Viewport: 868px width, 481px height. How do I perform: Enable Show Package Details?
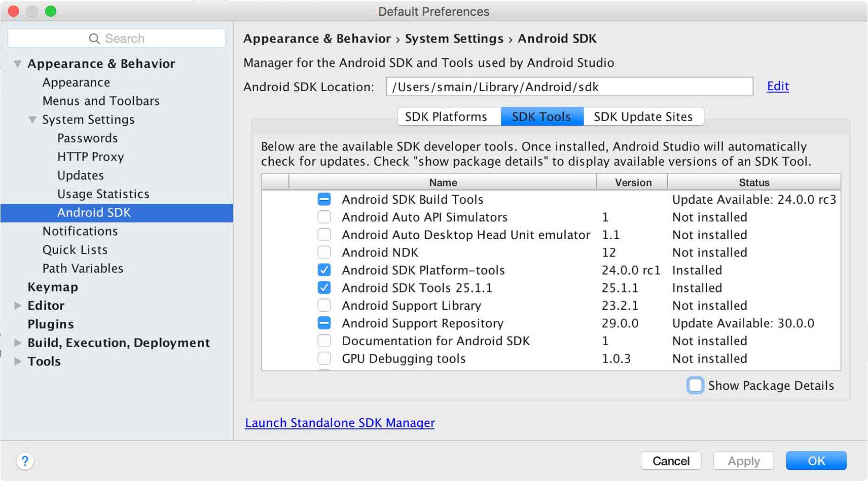[695, 385]
